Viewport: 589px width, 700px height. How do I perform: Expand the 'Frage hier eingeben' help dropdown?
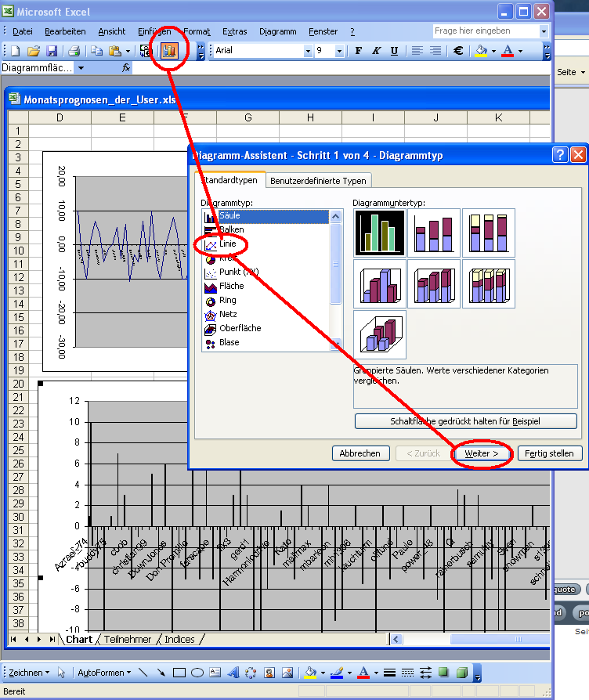[x=544, y=31]
